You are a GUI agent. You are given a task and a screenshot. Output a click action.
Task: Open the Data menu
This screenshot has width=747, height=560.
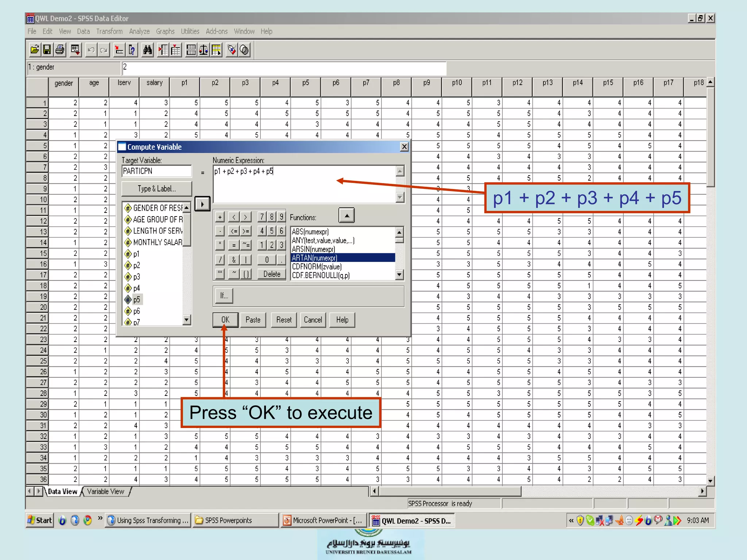(84, 31)
